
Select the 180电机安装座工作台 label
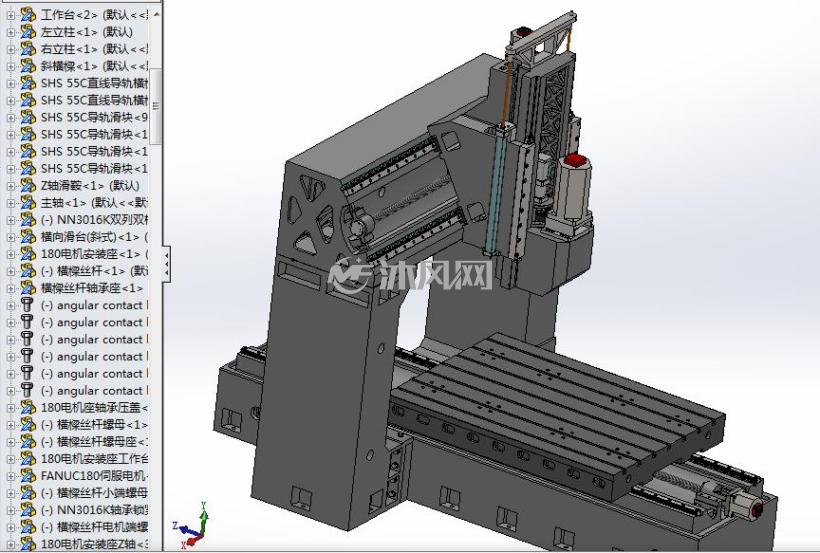(x=94, y=459)
